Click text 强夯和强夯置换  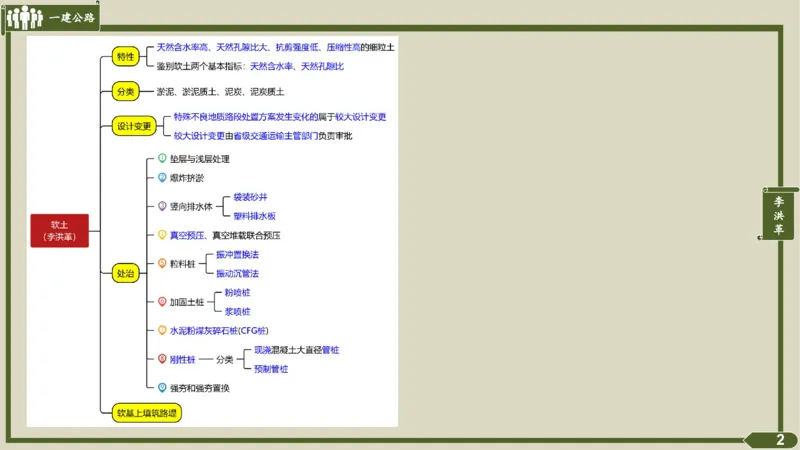pyautogui.click(x=199, y=388)
